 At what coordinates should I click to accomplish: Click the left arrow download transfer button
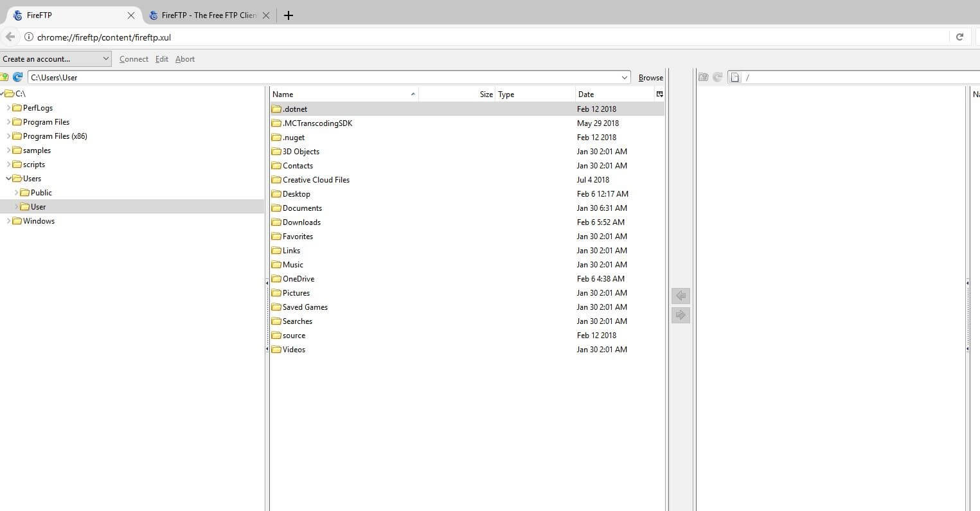click(681, 296)
